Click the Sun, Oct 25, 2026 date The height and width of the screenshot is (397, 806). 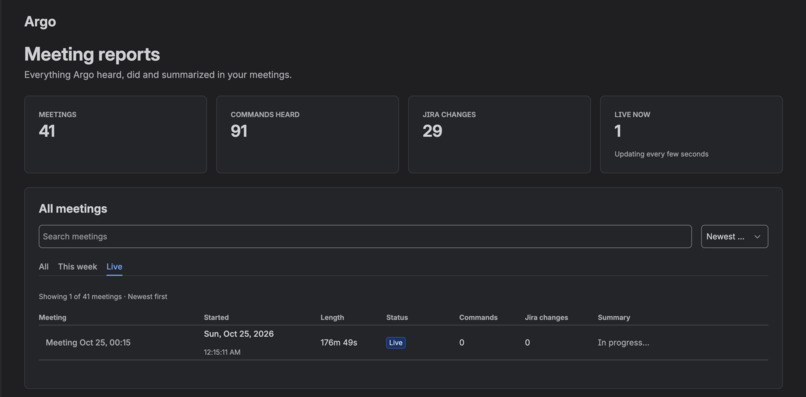coord(239,334)
